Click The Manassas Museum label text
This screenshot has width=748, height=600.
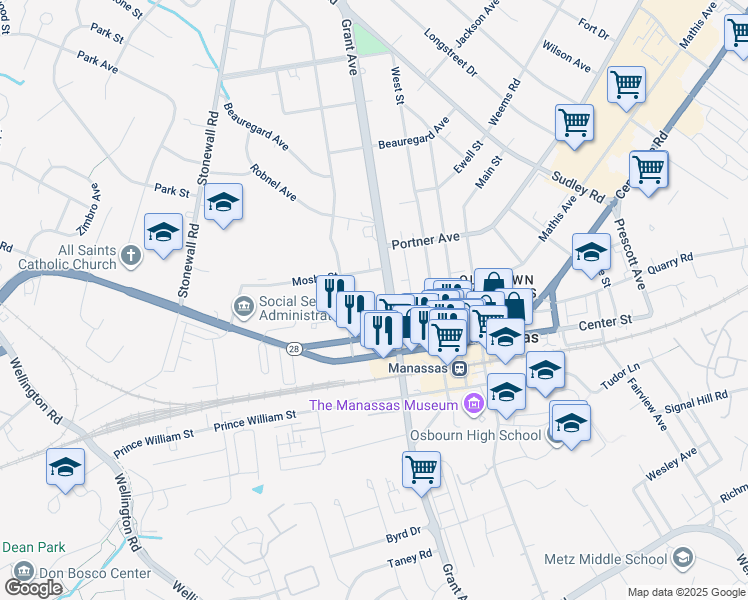(384, 405)
